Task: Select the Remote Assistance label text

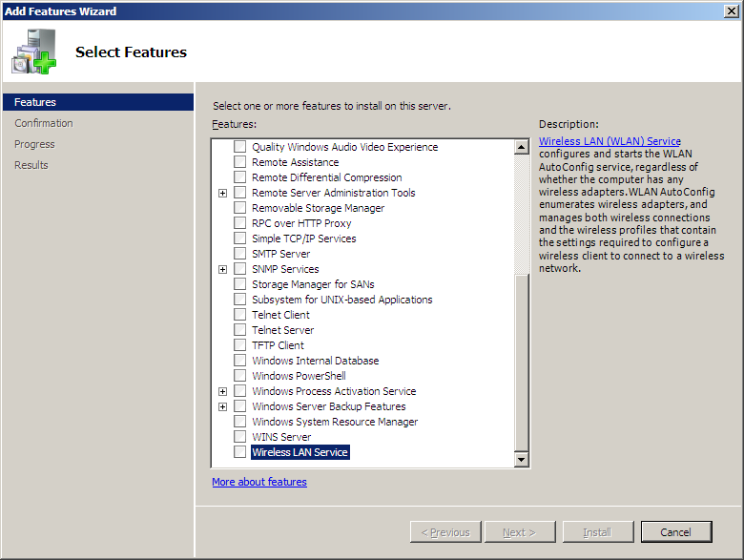Action: click(295, 162)
